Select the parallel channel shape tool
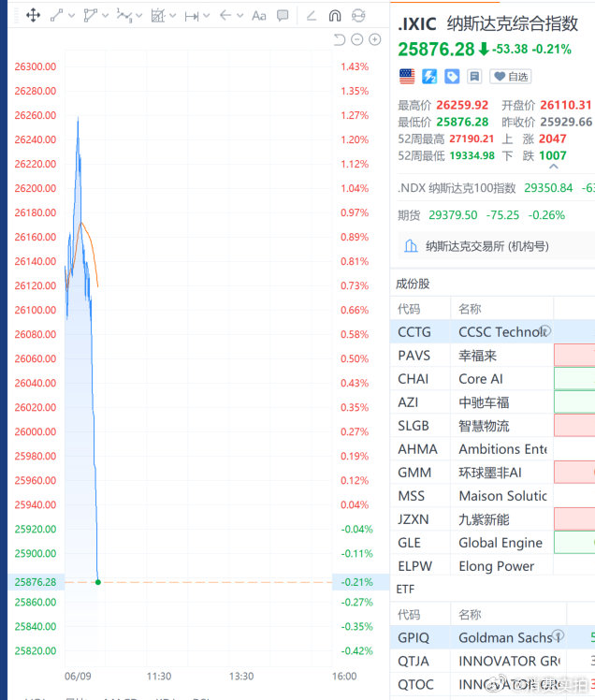The image size is (595, 700). click(90, 16)
